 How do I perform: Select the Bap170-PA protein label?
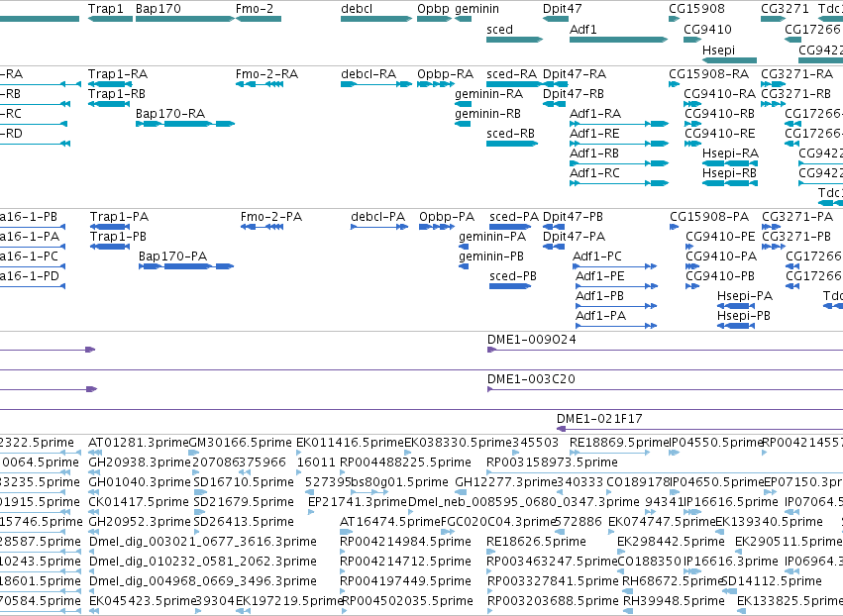[172, 257]
